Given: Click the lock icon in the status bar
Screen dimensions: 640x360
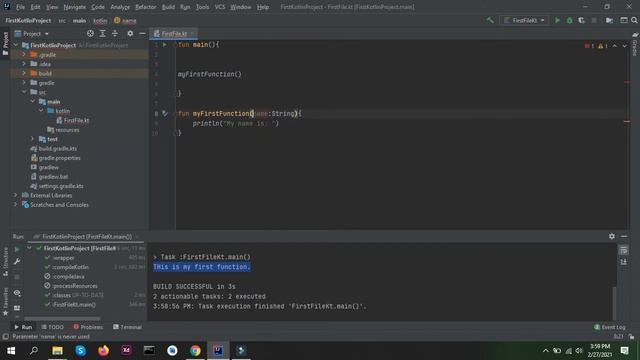Looking at the screenshot, I should pos(631,337).
